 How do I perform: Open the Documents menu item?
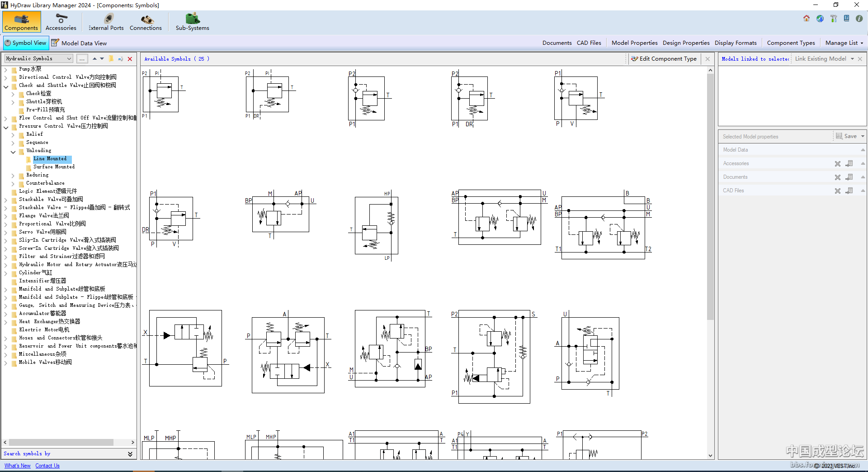[x=557, y=43]
